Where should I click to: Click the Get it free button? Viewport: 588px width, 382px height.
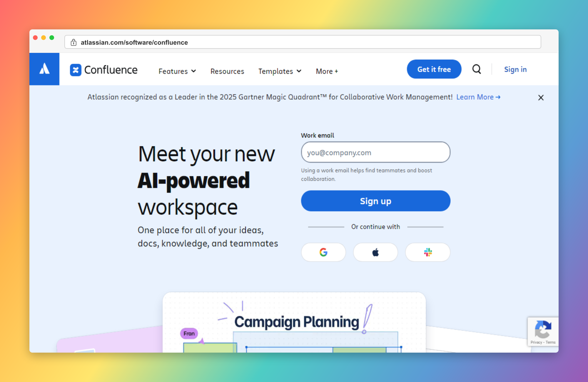[434, 69]
